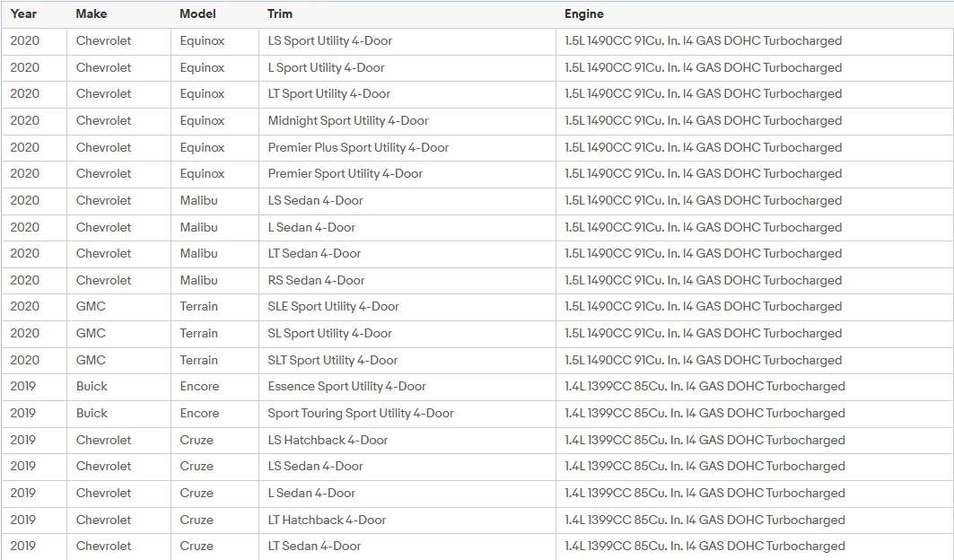Screen dimensions: 954x560
Task: Click 'Buick' in the Essence Sport Utility row
Action: 92,386
